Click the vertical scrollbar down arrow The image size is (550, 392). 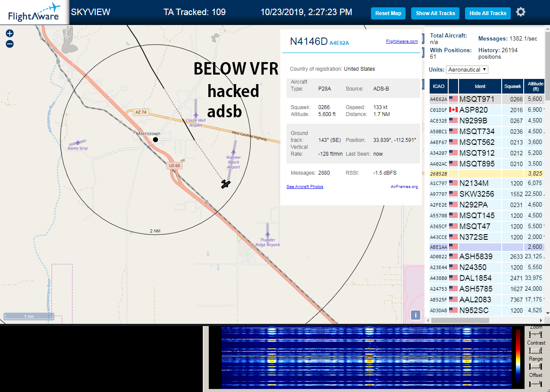click(x=547, y=313)
